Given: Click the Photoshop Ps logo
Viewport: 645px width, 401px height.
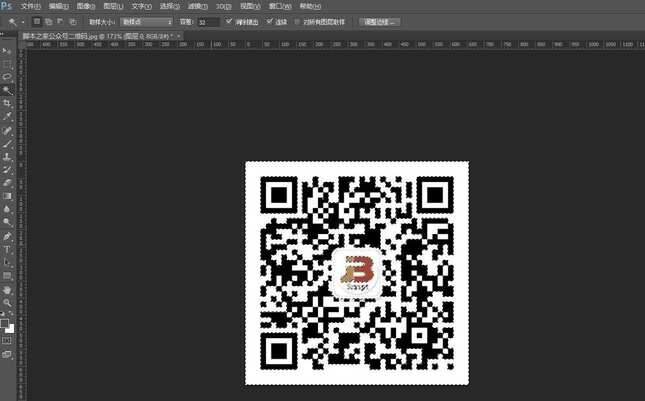Looking at the screenshot, I should pos(6,5).
